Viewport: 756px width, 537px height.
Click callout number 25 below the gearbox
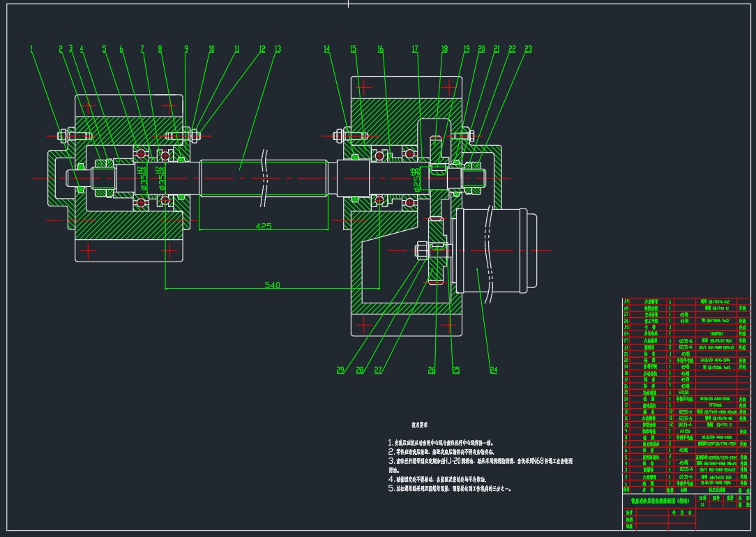pos(455,370)
